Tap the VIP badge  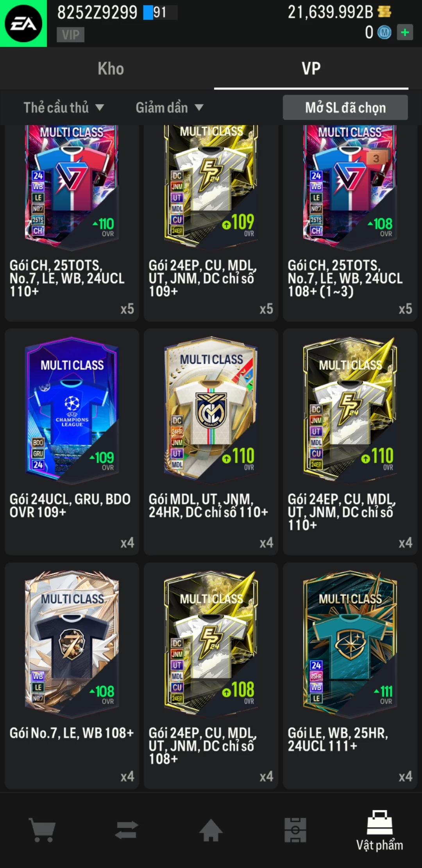70,35
